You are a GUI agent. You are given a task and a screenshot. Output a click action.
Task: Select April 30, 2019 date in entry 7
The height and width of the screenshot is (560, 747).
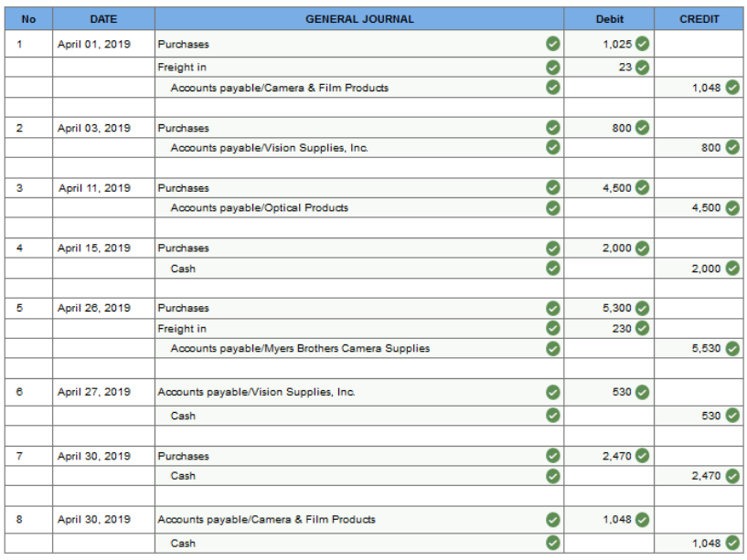(94, 456)
